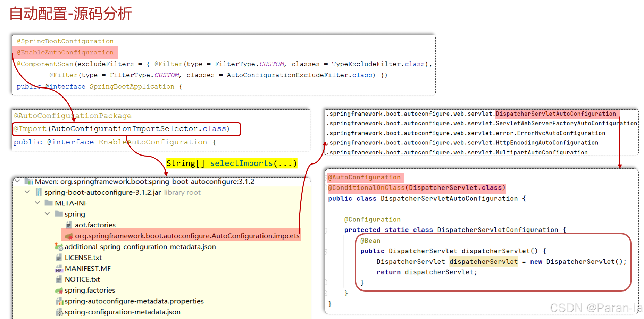This screenshot has width=644, height=319.
Task: Open MANIFEST.MF in the tree
Action: click(x=88, y=269)
